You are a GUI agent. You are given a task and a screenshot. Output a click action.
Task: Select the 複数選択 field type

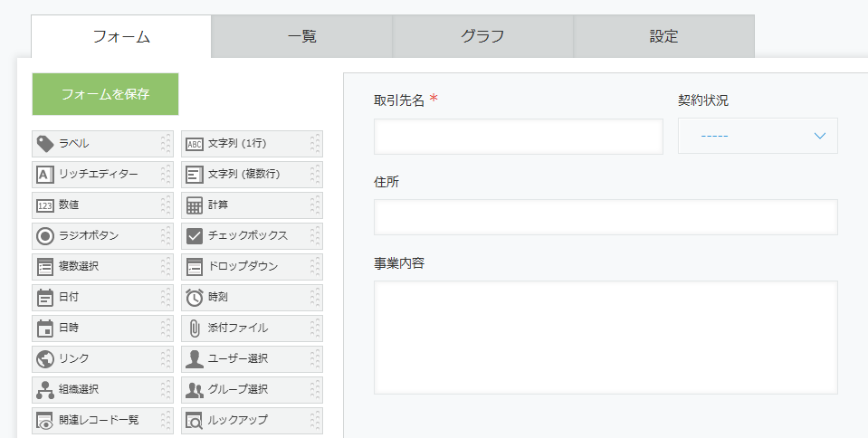(102, 267)
